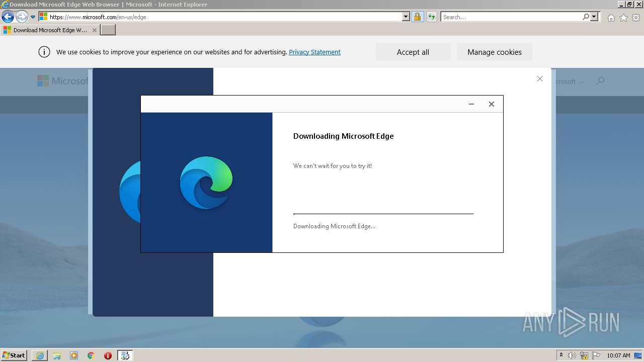
Task: Click the network tray icon
Action: (584, 355)
